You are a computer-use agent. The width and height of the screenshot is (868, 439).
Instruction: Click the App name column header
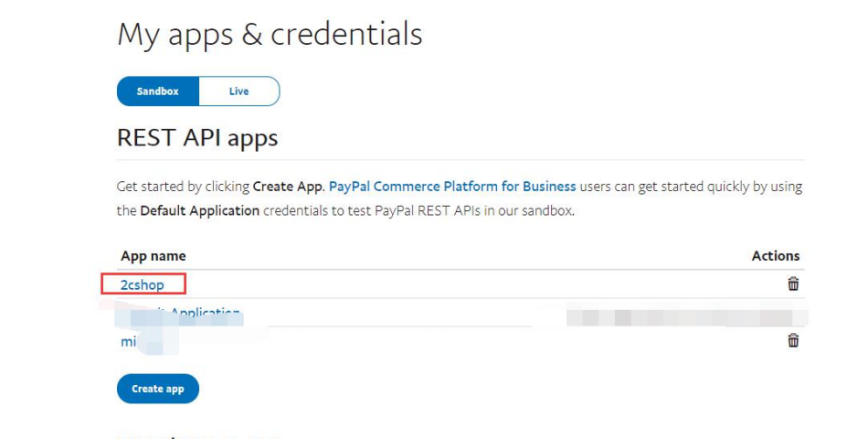click(153, 256)
